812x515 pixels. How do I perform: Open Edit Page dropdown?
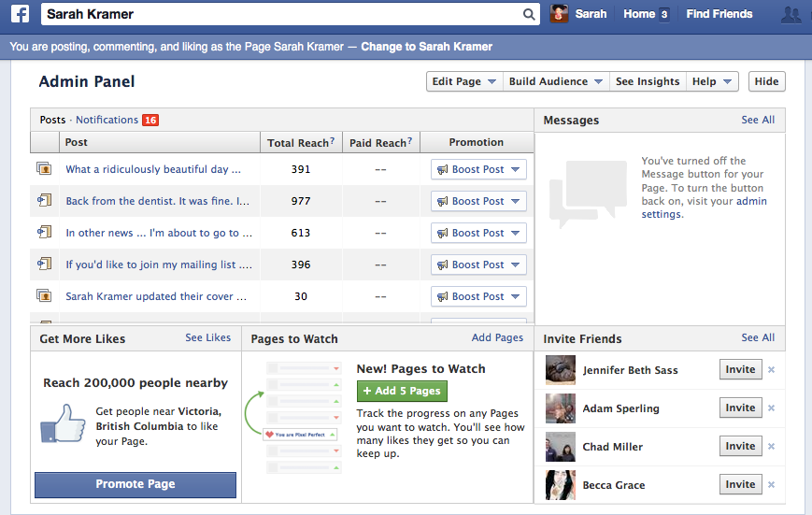[x=464, y=81]
